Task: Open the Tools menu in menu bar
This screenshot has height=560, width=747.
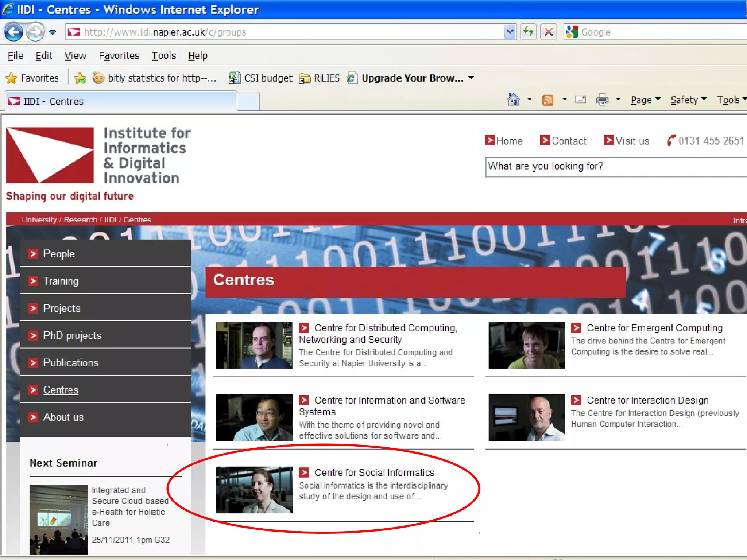Action: 164,55
